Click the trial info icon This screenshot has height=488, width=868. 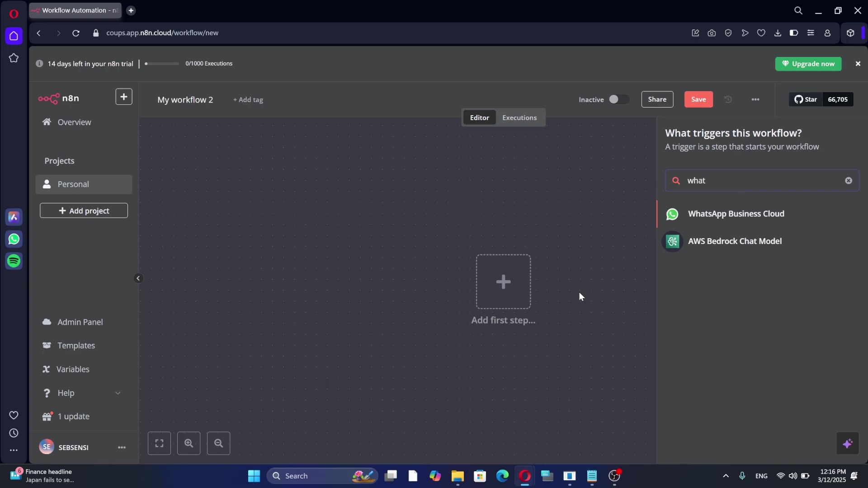tap(39, 64)
